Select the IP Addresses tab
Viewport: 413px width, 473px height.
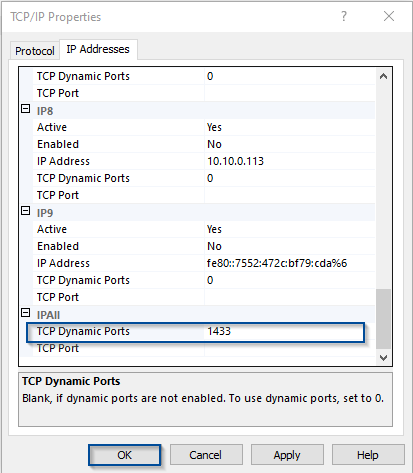pos(98,49)
